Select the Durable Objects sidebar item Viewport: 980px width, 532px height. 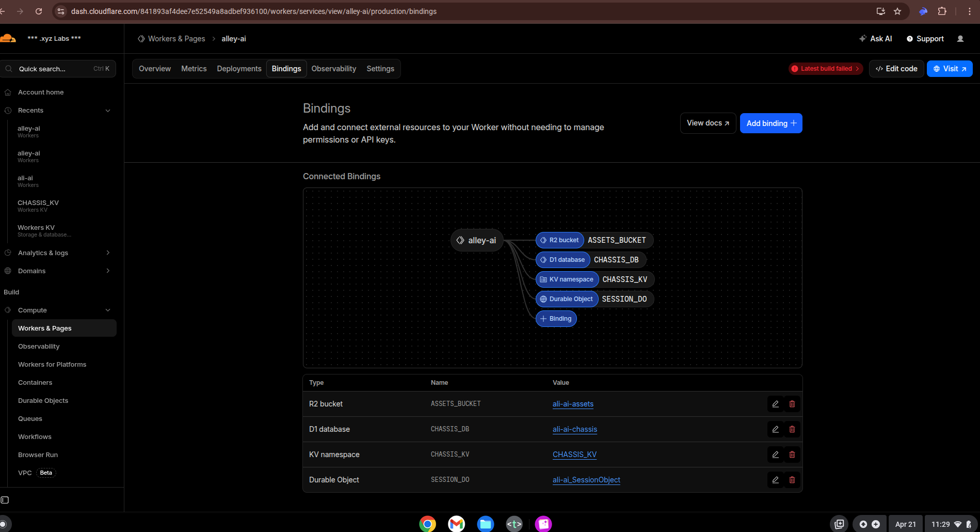click(x=43, y=400)
